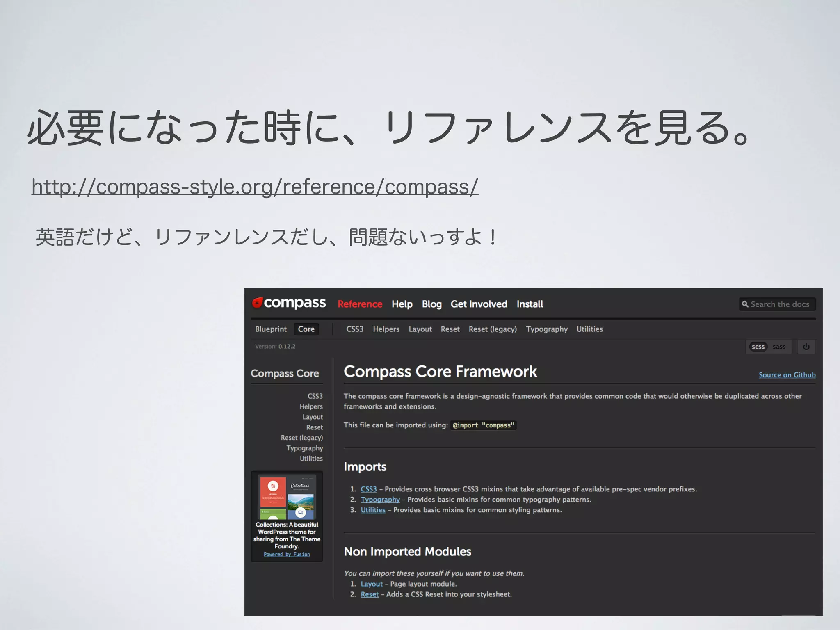Open Reset (legacy) in sub-navigation bar
Viewport: 840px width, 630px height.
pyautogui.click(x=493, y=329)
